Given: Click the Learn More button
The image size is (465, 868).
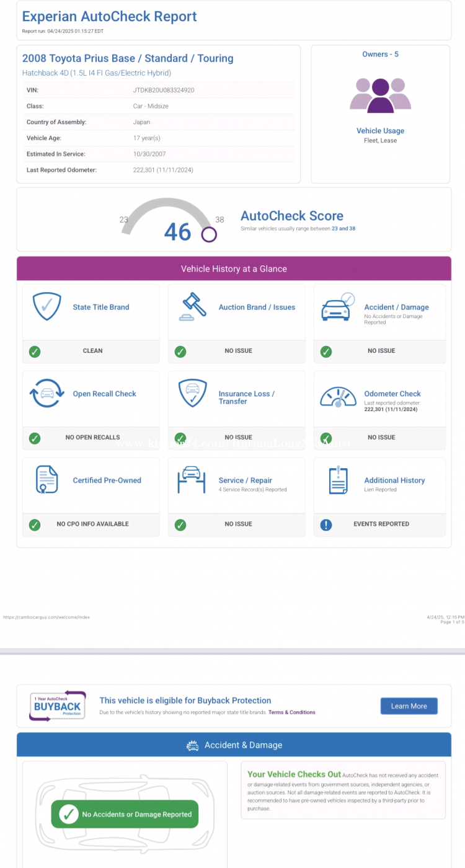Looking at the screenshot, I should (x=409, y=706).
